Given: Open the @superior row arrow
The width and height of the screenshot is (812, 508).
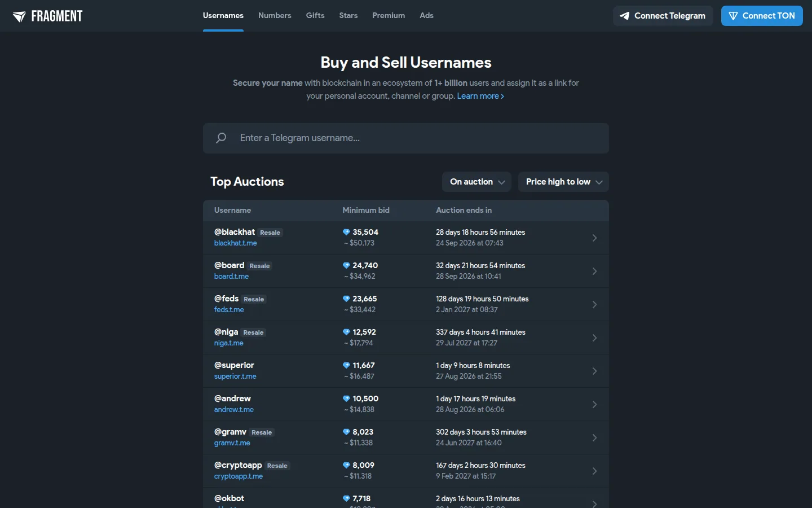Looking at the screenshot, I should [594, 371].
